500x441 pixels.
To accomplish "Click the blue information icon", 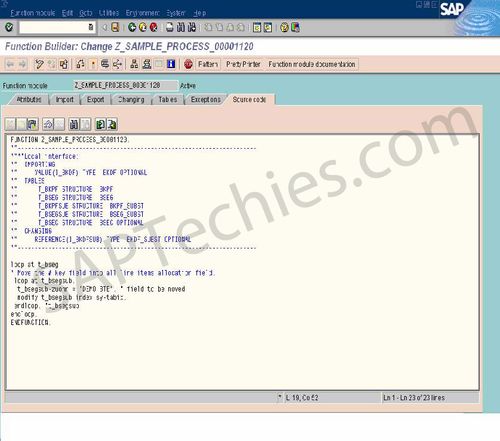I will pyautogui.click(x=171, y=64).
